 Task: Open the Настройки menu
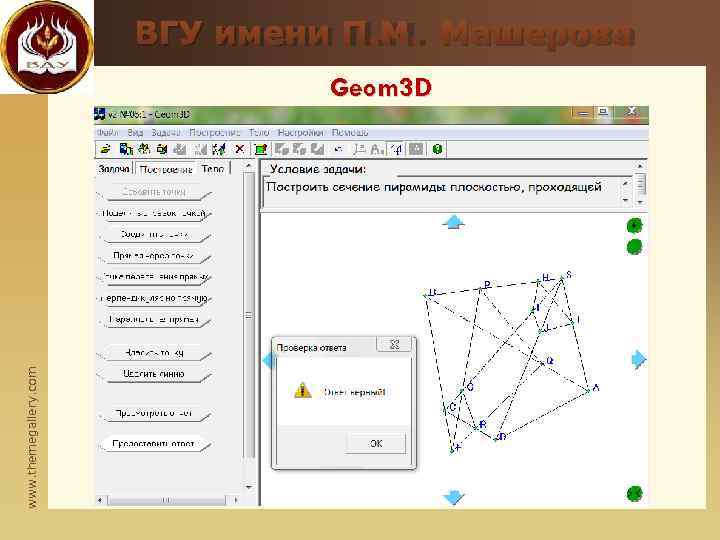tap(300, 133)
